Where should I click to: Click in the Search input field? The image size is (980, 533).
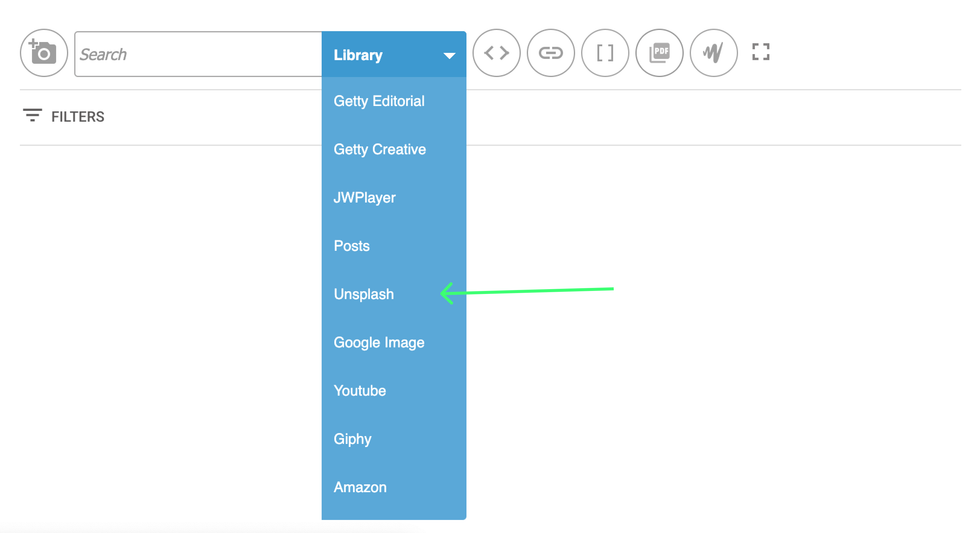click(x=198, y=55)
